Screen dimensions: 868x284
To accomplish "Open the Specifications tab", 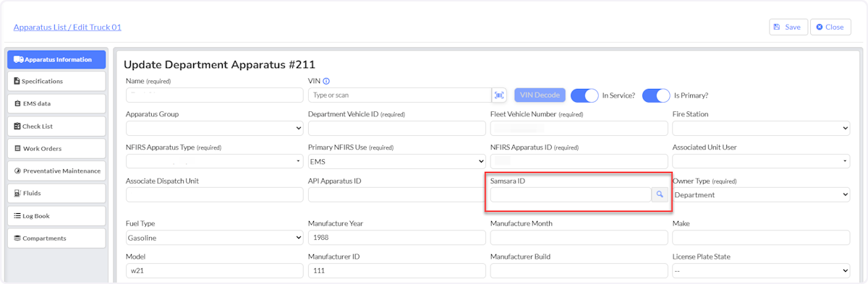I will click(56, 81).
